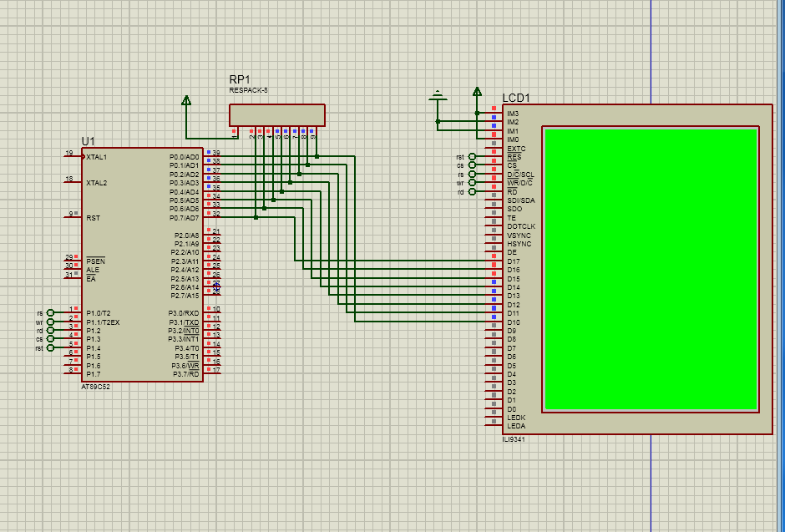Click the rs terminal at LCD D/C/SCL pin
Image resolution: width=785 pixels, height=532 pixels.
click(x=472, y=175)
